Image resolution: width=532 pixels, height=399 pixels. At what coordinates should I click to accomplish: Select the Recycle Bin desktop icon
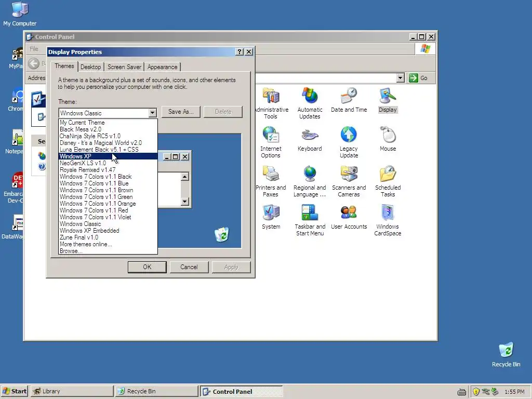(506, 354)
